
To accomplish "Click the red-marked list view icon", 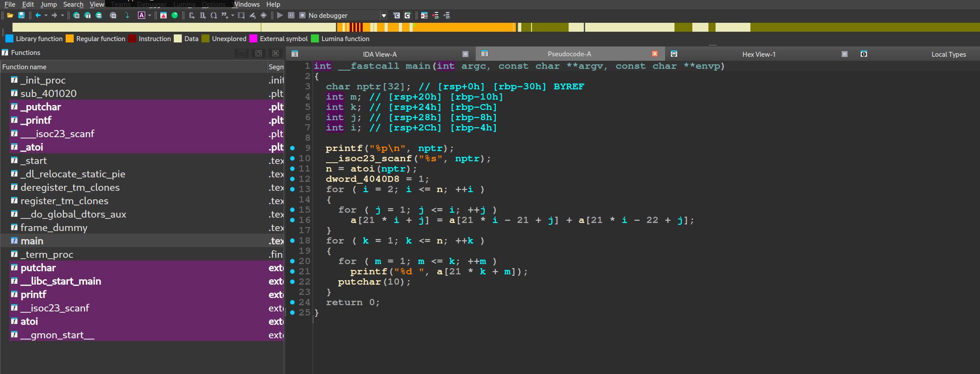I will click(x=424, y=15).
